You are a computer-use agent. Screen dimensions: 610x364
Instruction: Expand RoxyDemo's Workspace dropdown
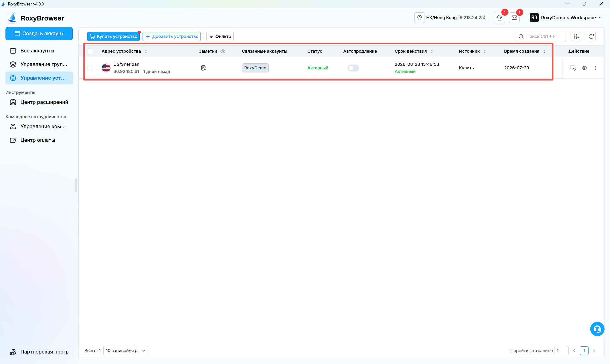coord(600,18)
